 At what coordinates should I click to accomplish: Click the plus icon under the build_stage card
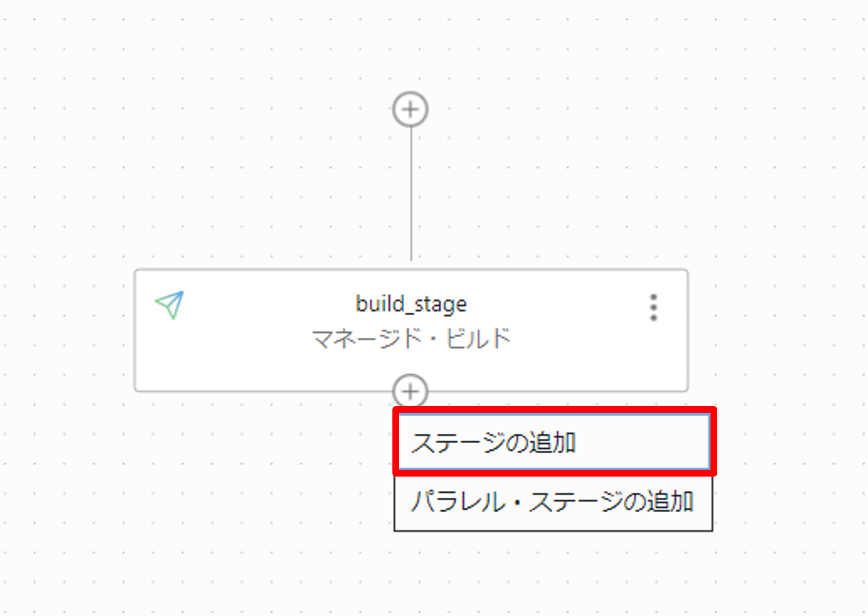410,391
